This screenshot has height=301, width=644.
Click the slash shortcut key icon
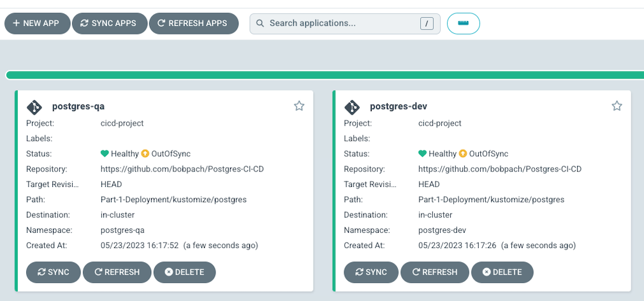tap(427, 24)
